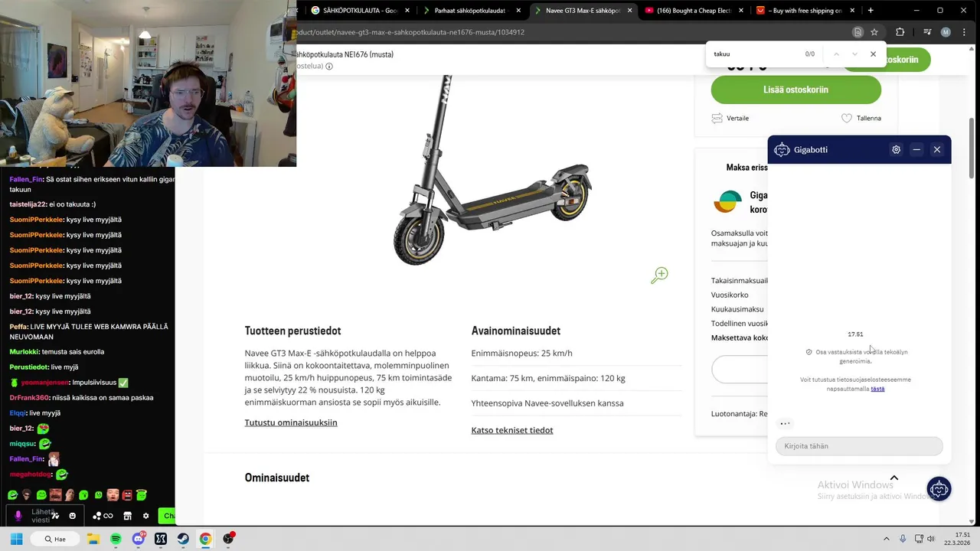This screenshot has height=551, width=980.
Task: Click the Gigabotti robot logo in header
Action: [782, 150]
